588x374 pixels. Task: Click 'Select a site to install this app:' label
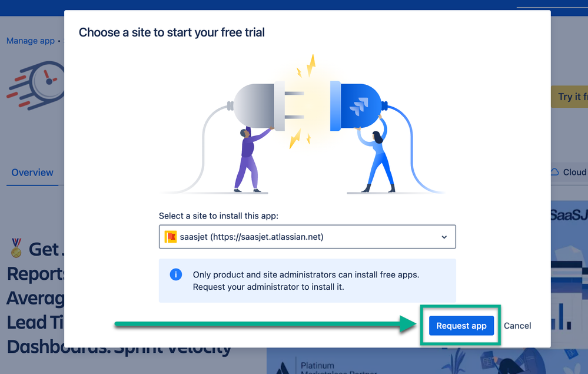[218, 216]
